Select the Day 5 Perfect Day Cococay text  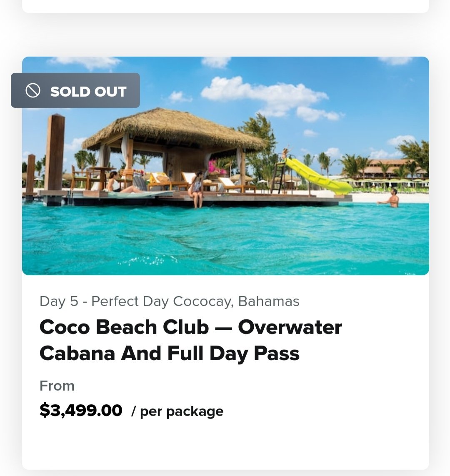[x=170, y=302]
